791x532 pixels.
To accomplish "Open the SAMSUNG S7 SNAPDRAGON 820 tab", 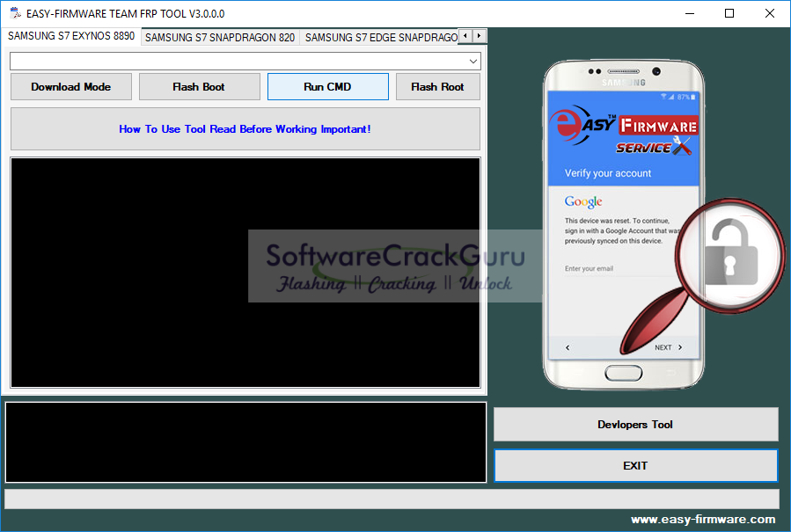I will click(x=220, y=37).
